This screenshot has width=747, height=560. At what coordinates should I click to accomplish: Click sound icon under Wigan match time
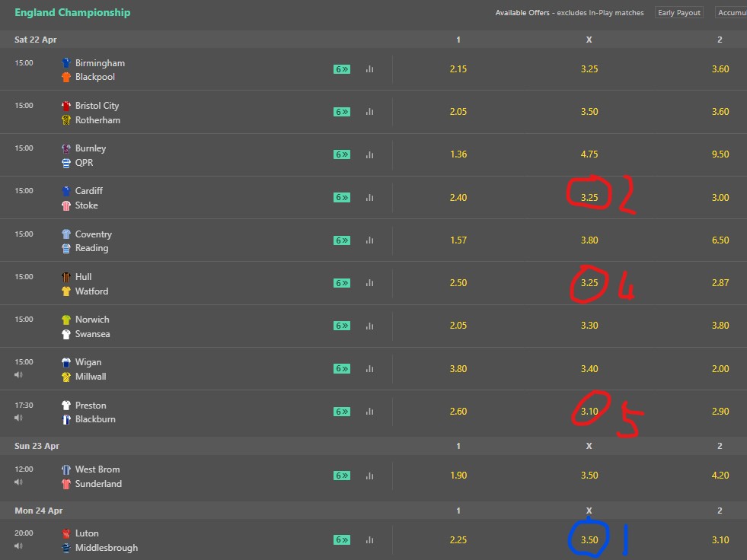pyautogui.click(x=18, y=375)
